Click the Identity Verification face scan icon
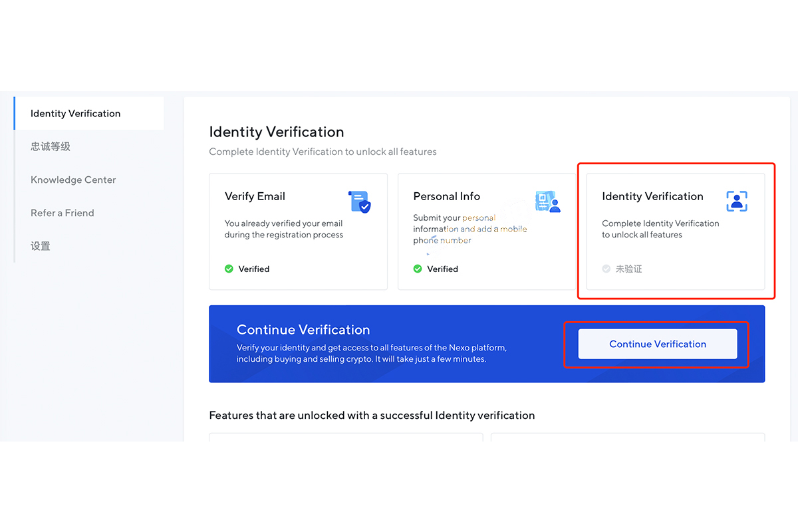The image size is (798, 532). coord(737,201)
